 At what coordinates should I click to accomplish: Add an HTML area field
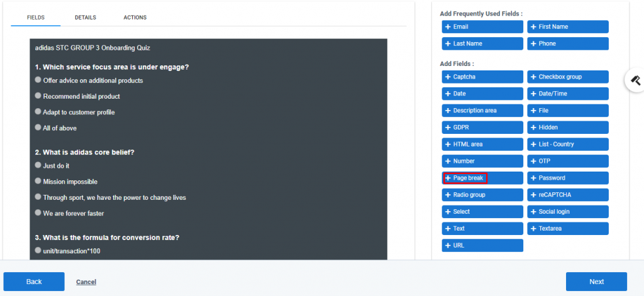[482, 144]
